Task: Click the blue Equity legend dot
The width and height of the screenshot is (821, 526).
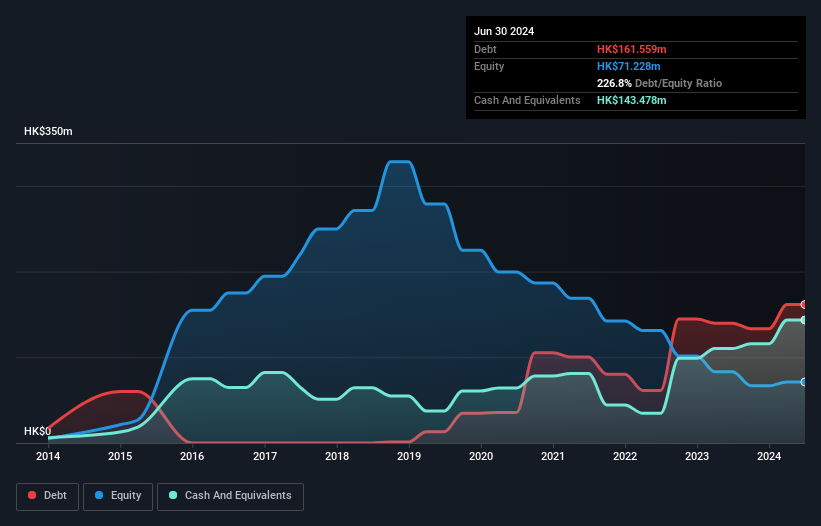Action: (100, 496)
